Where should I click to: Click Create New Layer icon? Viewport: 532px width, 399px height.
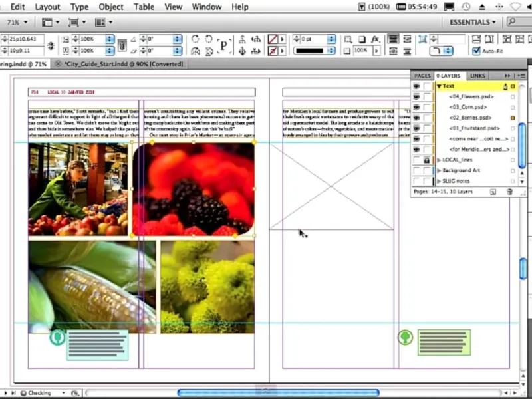(x=493, y=192)
